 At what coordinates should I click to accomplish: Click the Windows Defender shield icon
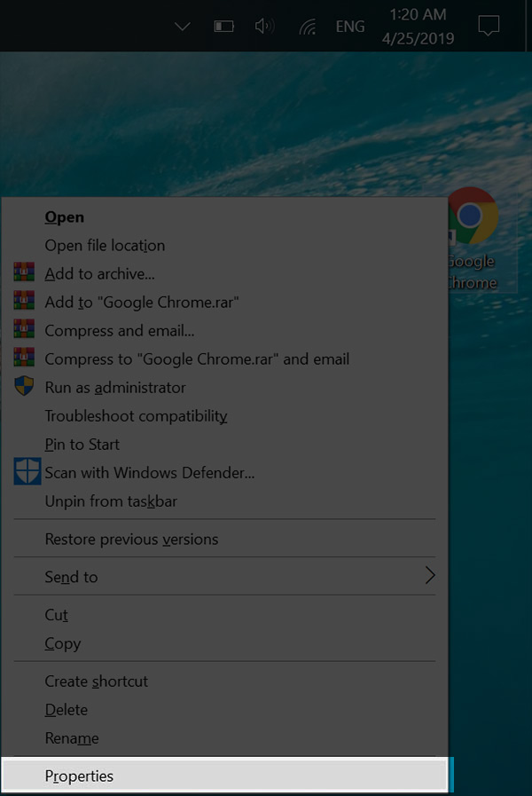pyautogui.click(x=27, y=471)
